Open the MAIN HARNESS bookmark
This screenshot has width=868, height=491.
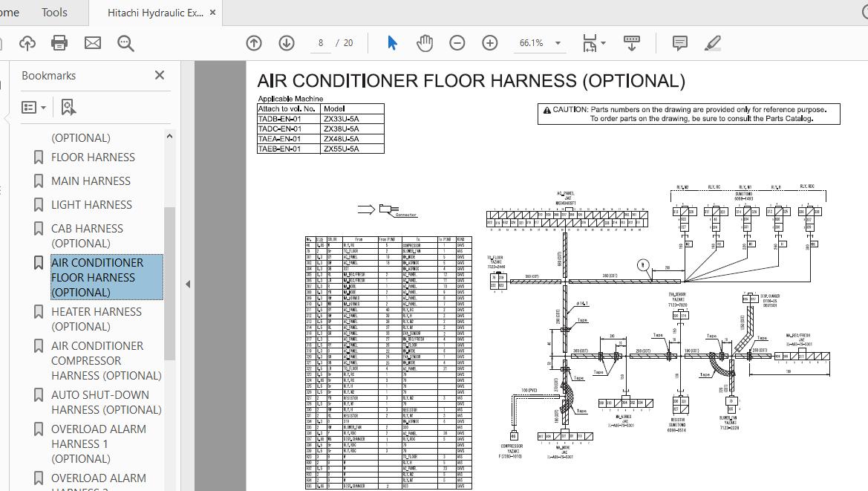(91, 181)
